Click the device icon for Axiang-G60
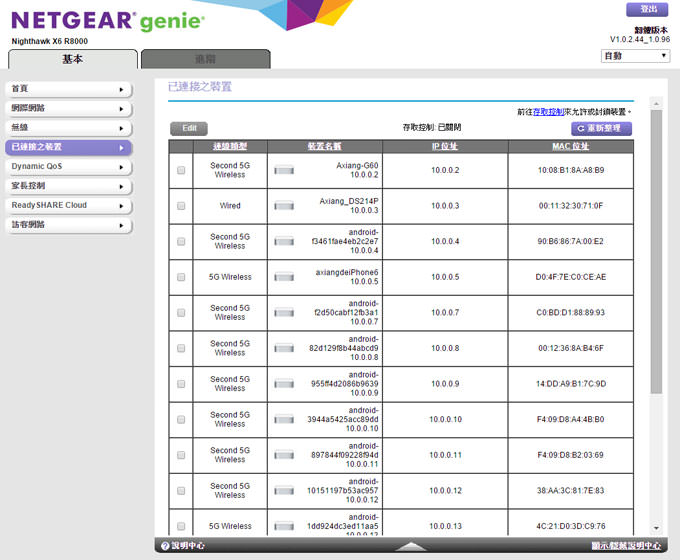The image size is (680, 560). pos(284,170)
